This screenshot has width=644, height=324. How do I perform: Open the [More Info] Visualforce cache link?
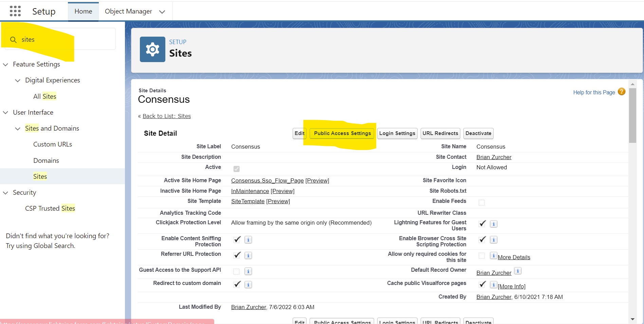(512, 286)
